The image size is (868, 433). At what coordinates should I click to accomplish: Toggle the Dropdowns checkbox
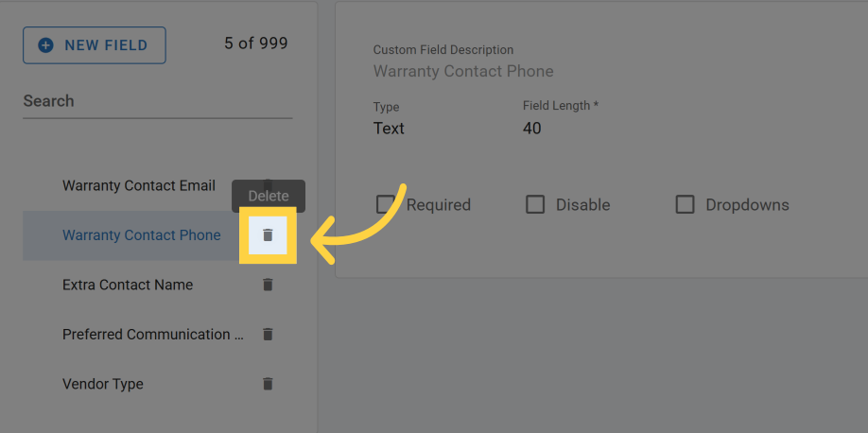coord(686,204)
